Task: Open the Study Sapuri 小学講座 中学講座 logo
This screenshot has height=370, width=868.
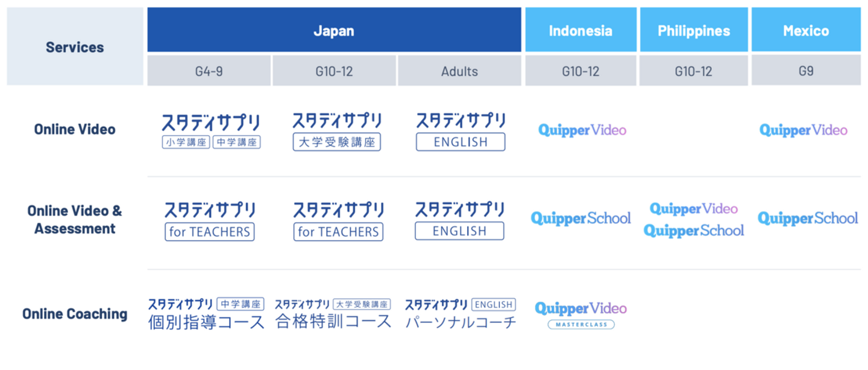Action: pyautogui.click(x=210, y=131)
